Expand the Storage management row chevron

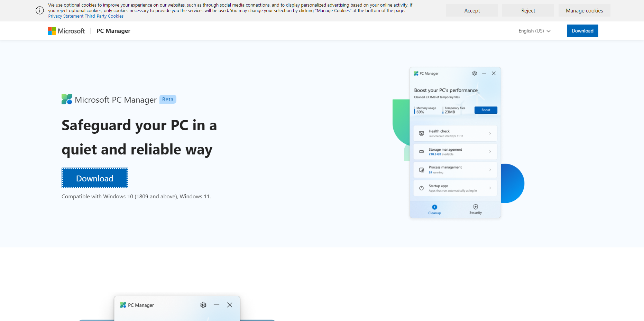490,152
